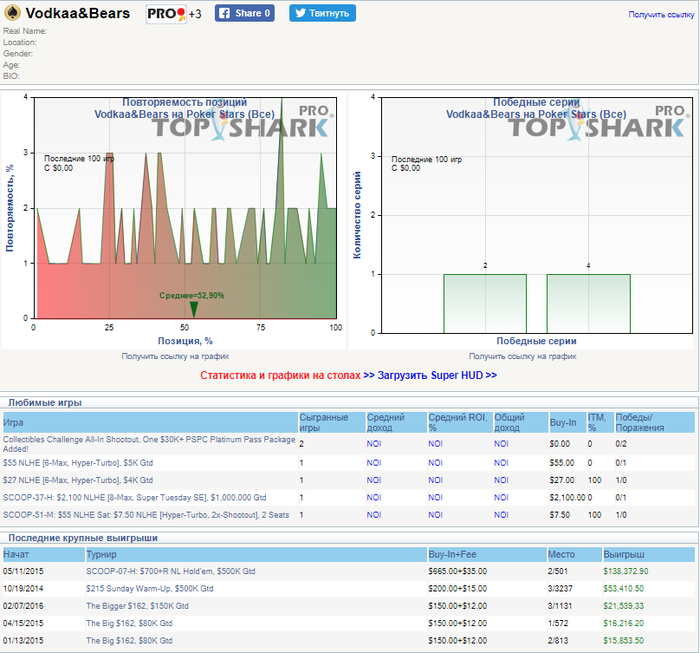Viewport: 700px width, 653px height.
Task: Tweet profile with Твитнуть button
Action: 322,13
